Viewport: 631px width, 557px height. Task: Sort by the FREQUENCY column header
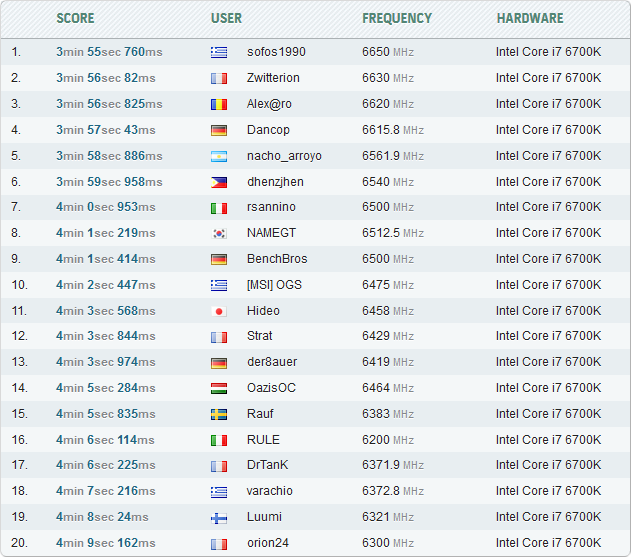pyautogui.click(x=397, y=18)
